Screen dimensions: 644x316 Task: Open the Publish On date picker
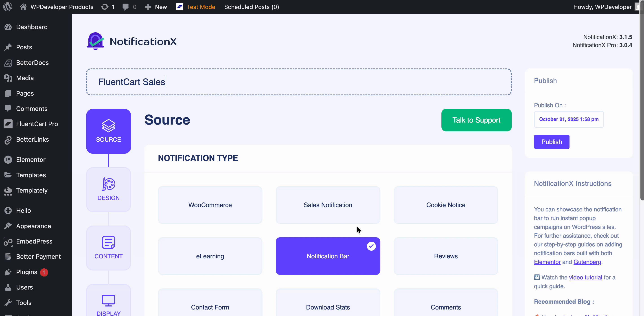point(569,119)
